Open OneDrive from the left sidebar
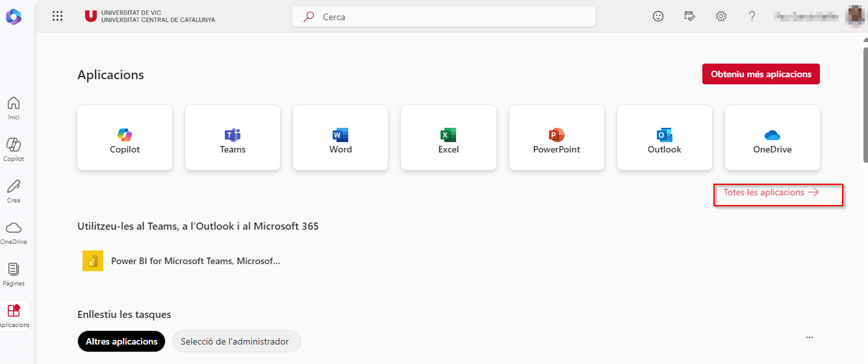The height and width of the screenshot is (364, 868). tap(14, 232)
